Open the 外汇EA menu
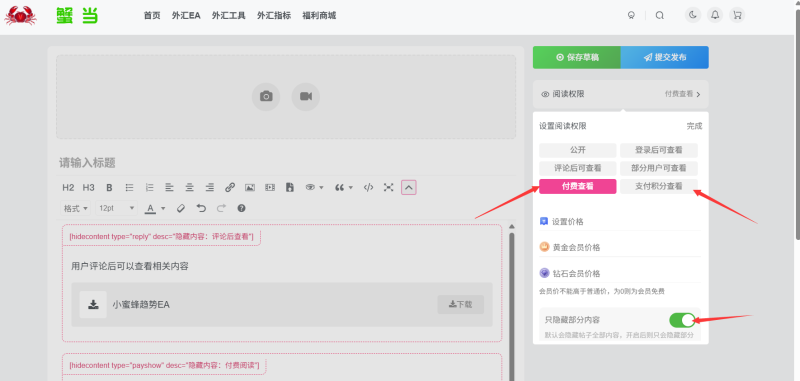The height and width of the screenshot is (381, 800). point(186,15)
